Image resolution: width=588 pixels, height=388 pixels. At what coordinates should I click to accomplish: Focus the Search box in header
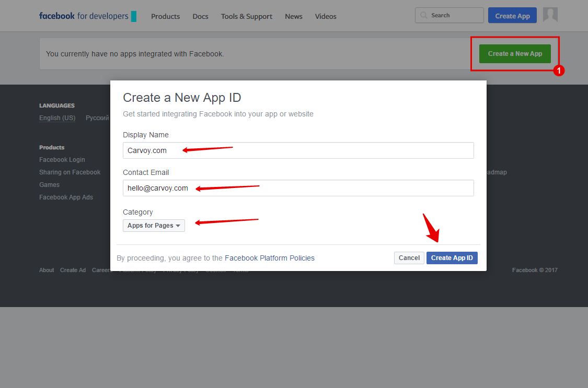click(x=449, y=15)
